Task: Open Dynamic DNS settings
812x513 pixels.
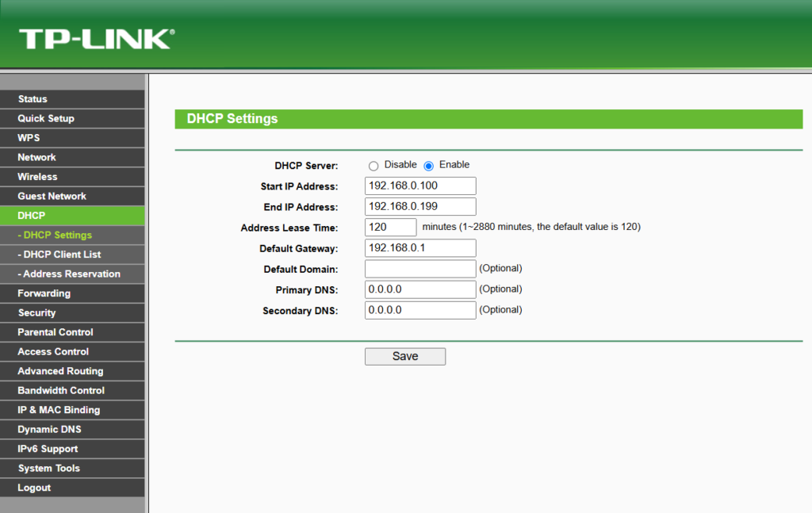Action: pos(72,429)
